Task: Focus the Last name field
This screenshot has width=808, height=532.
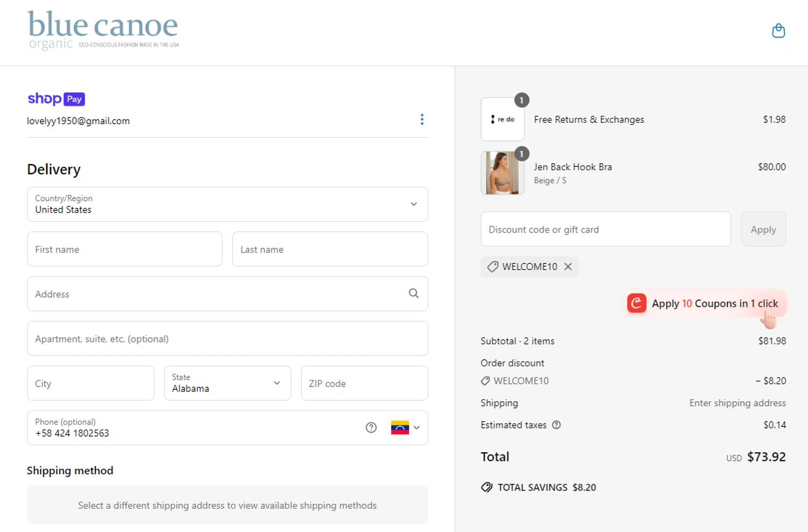Action: click(330, 249)
